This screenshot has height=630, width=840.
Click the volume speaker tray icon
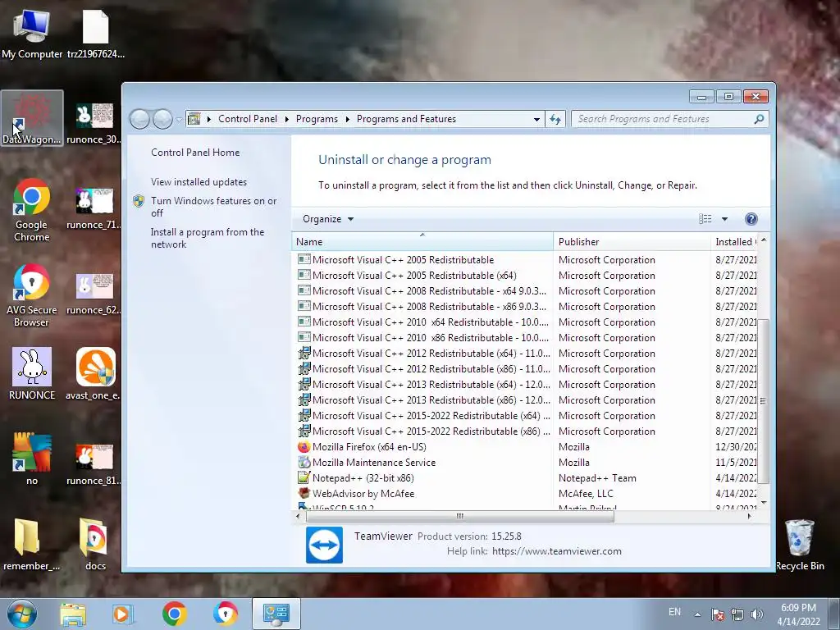(756, 614)
